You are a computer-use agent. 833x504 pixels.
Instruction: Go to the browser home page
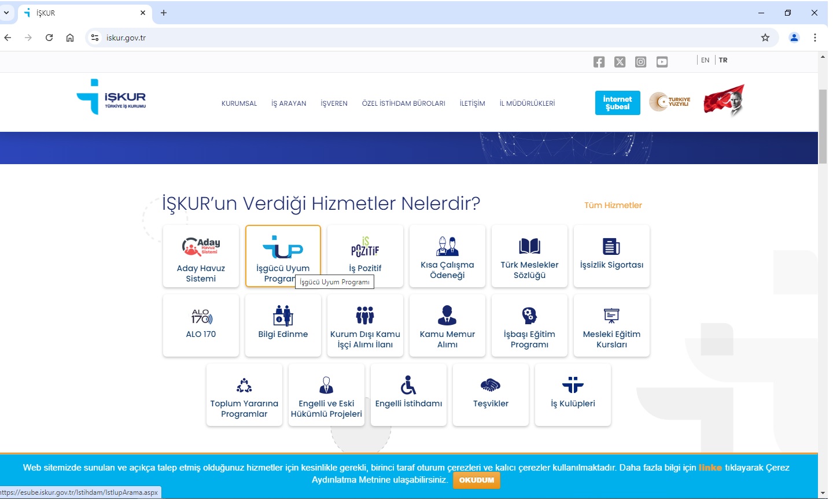point(70,38)
